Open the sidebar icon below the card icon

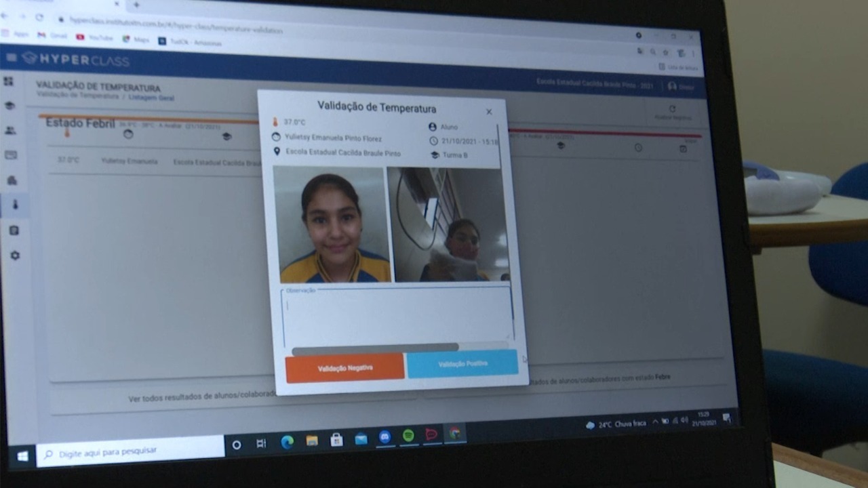[12, 180]
